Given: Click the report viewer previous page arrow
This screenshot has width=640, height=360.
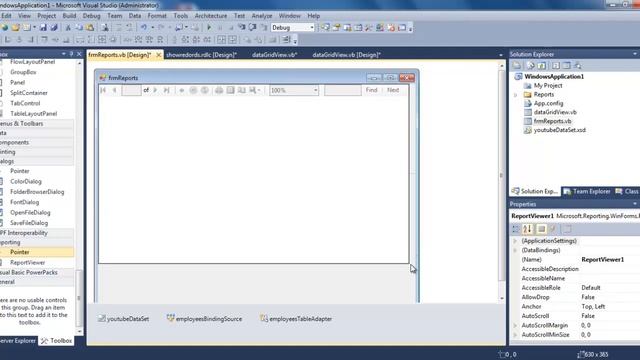Looking at the screenshot, I should tap(115, 90).
